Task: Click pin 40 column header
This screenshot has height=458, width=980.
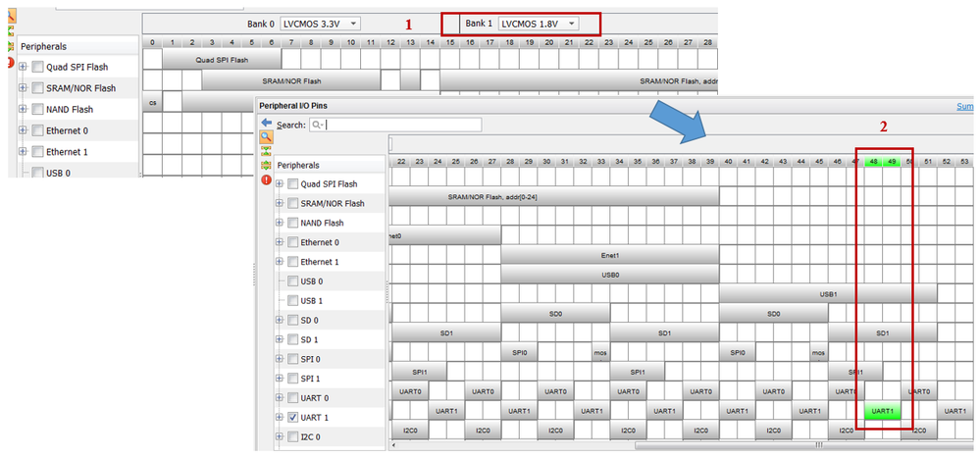Action: pos(728,162)
